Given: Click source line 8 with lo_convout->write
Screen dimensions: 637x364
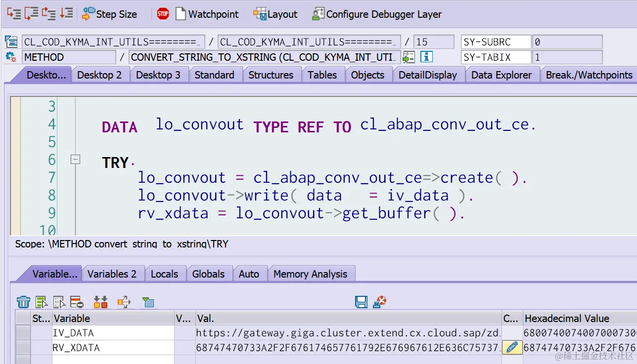Looking at the screenshot, I should pyautogui.click(x=306, y=195).
